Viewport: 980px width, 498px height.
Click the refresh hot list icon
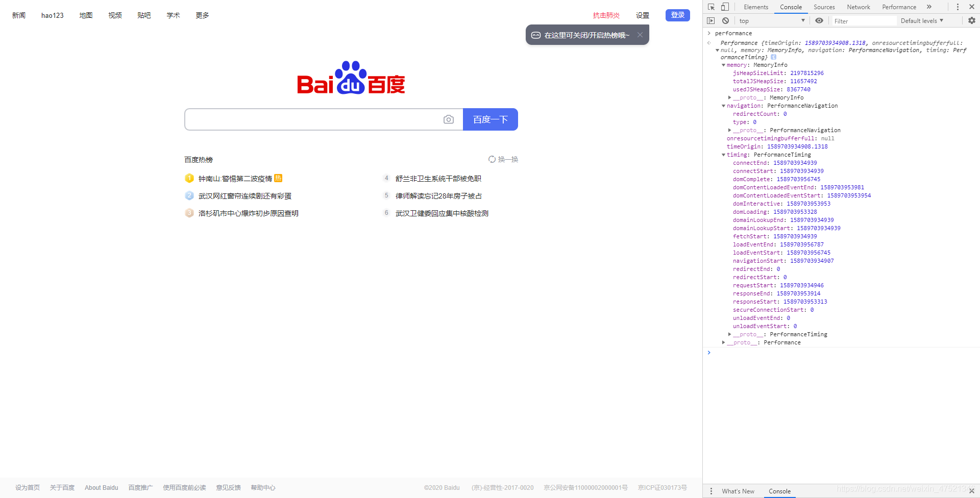coord(492,159)
